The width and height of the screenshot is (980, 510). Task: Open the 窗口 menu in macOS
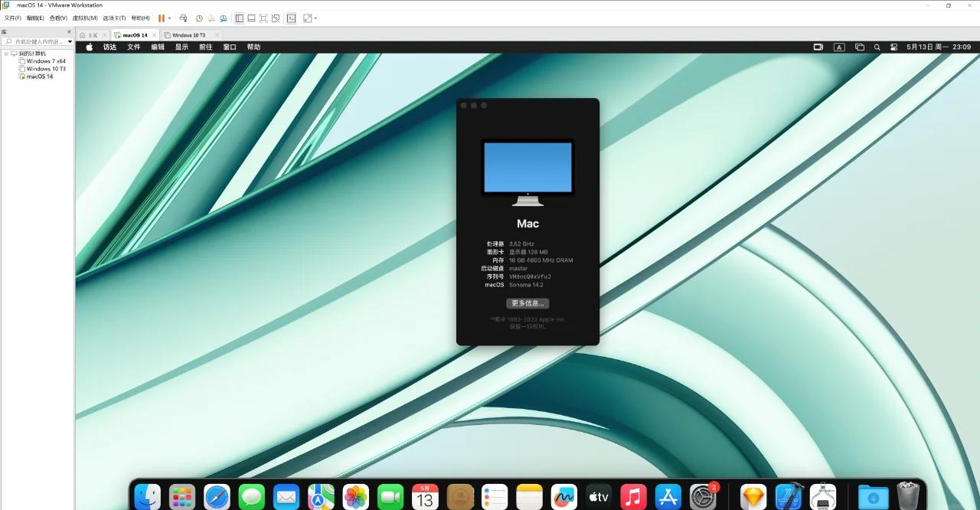click(230, 47)
